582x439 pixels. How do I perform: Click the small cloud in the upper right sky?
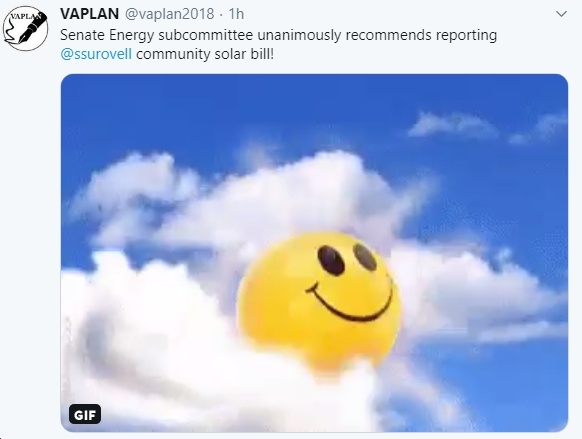click(452, 125)
